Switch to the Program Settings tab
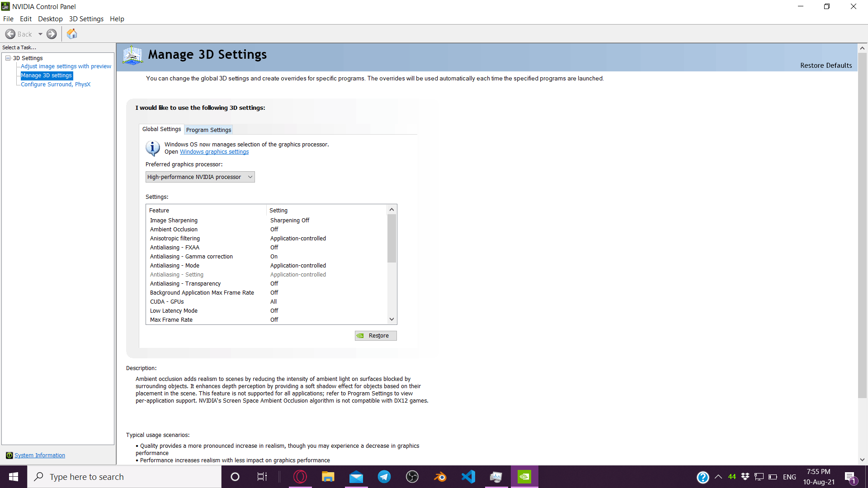Image resolution: width=868 pixels, height=488 pixels. [208, 130]
